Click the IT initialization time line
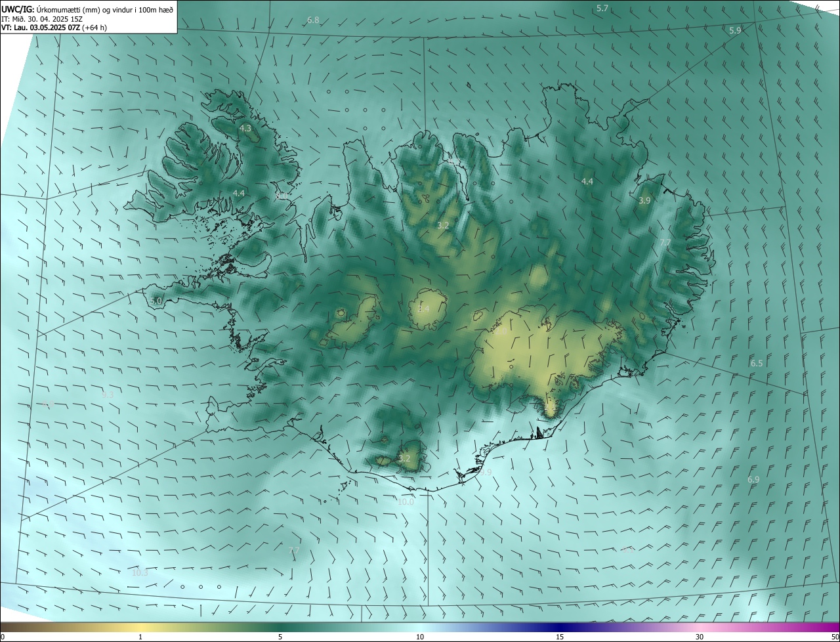The width and height of the screenshot is (840, 642). coord(42,19)
